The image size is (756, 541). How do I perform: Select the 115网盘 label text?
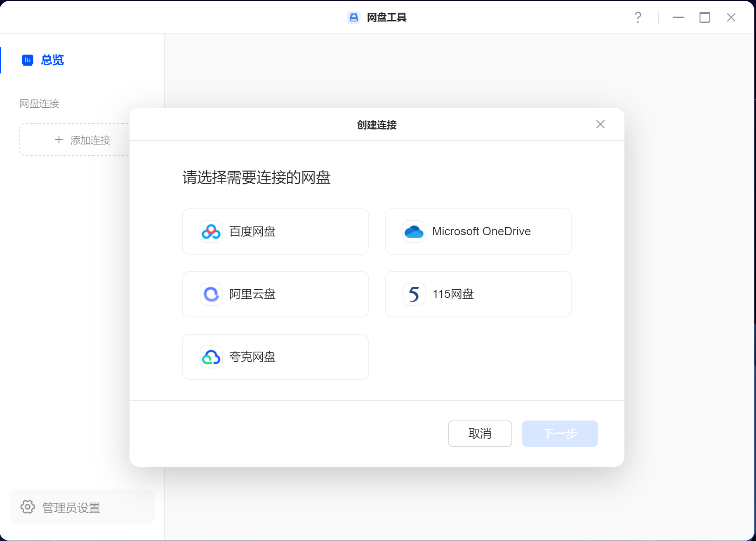tap(453, 294)
